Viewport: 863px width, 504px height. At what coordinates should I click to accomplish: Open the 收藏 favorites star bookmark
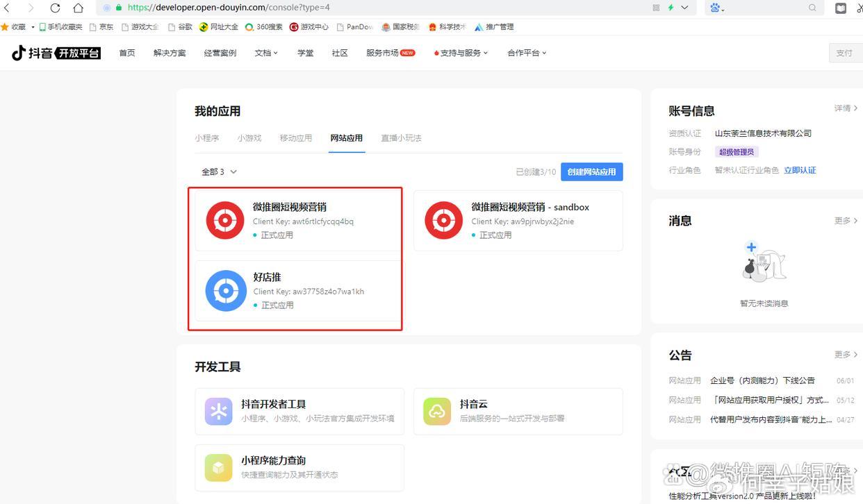(13, 27)
